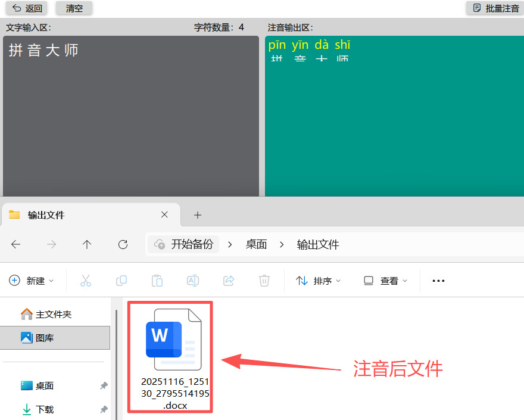524x420 pixels.
Task: Click the Copy icon in the toolbar
Action: (x=121, y=280)
